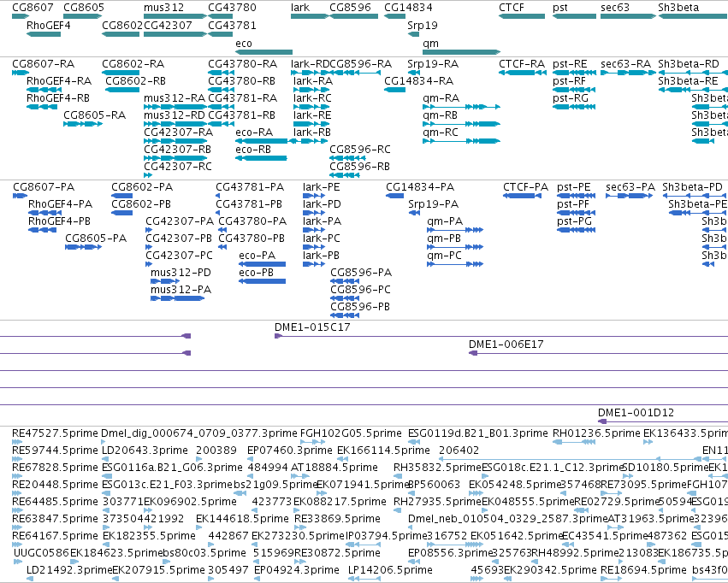Select the RhoGEF4 gene name label
Viewport: 728px width, 583px height.
tap(48, 25)
